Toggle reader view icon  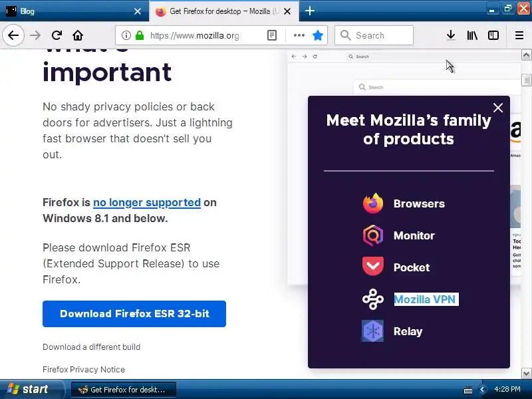tap(272, 35)
